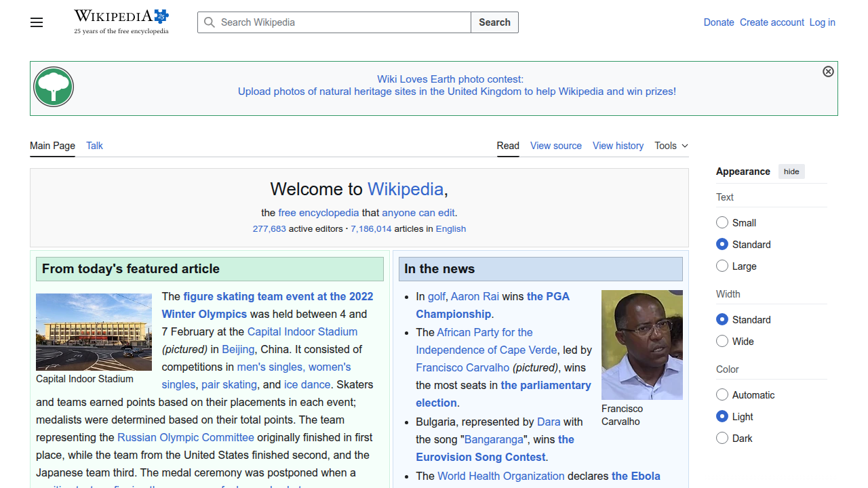Open the Dara link
Viewport: 868px width, 488px height.
(549, 422)
